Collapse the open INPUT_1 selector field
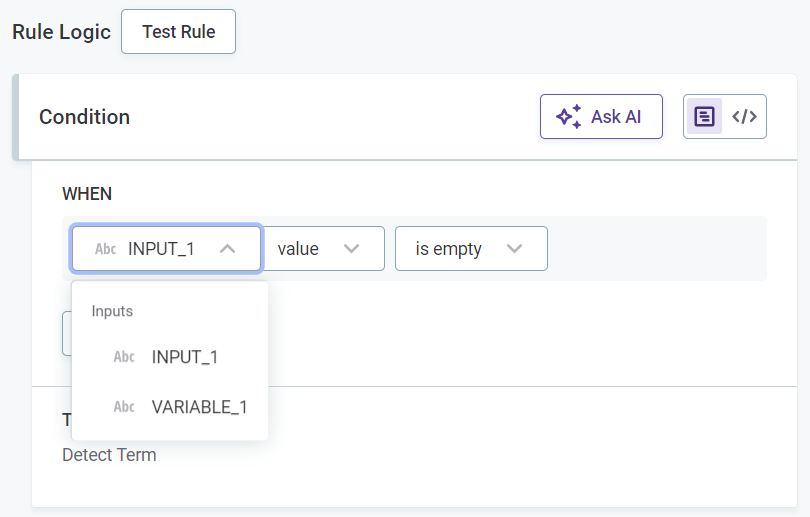The image size is (810, 517). tap(166, 249)
